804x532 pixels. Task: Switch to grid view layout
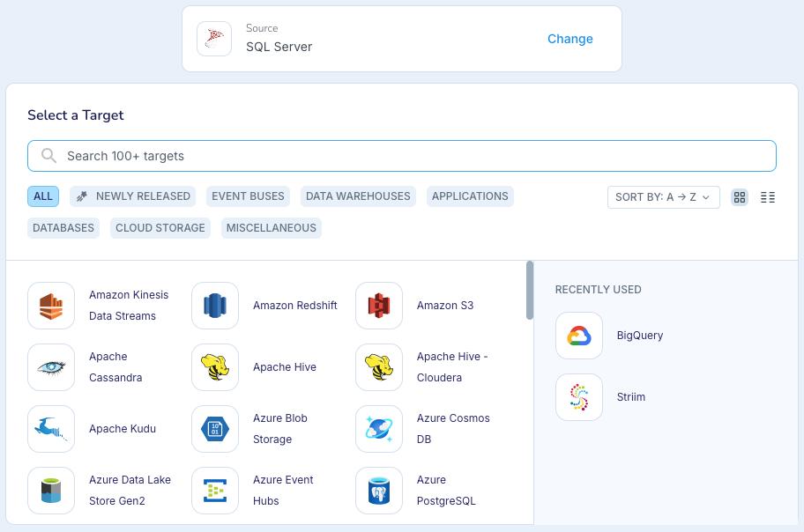pyautogui.click(x=740, y=197)
